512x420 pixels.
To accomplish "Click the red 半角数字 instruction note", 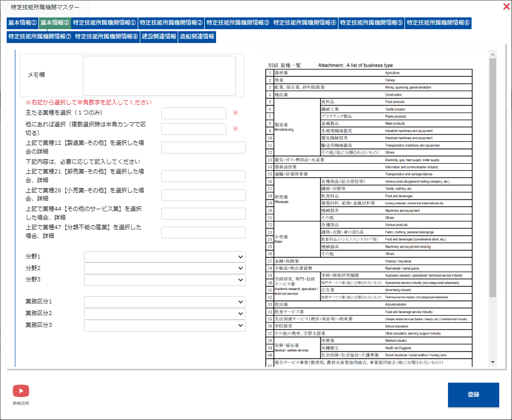I will tap(89, 102).
